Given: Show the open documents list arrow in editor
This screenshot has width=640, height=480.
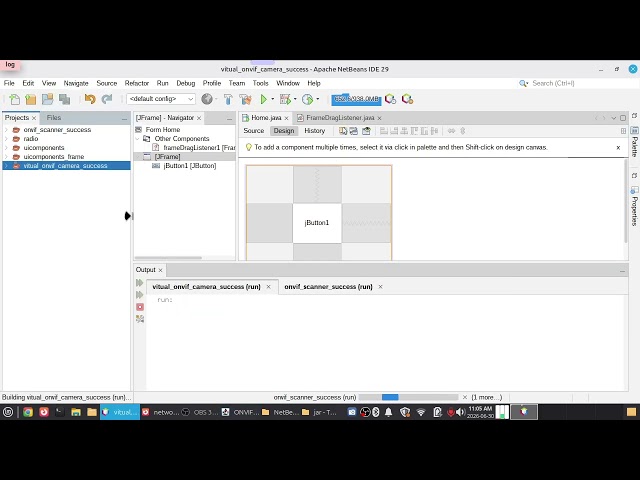Looking at the screenshot, I should 613,118.
